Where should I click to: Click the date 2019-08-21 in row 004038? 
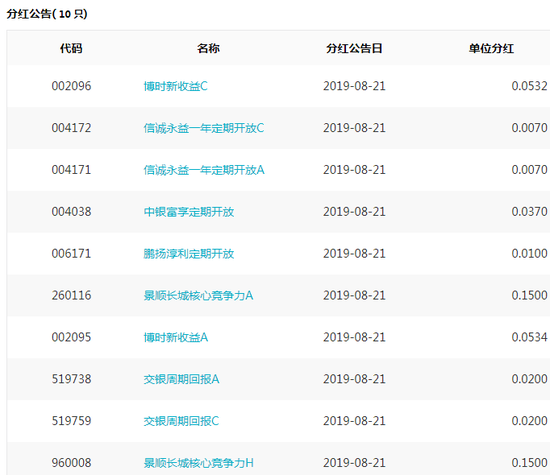[354, 212]
